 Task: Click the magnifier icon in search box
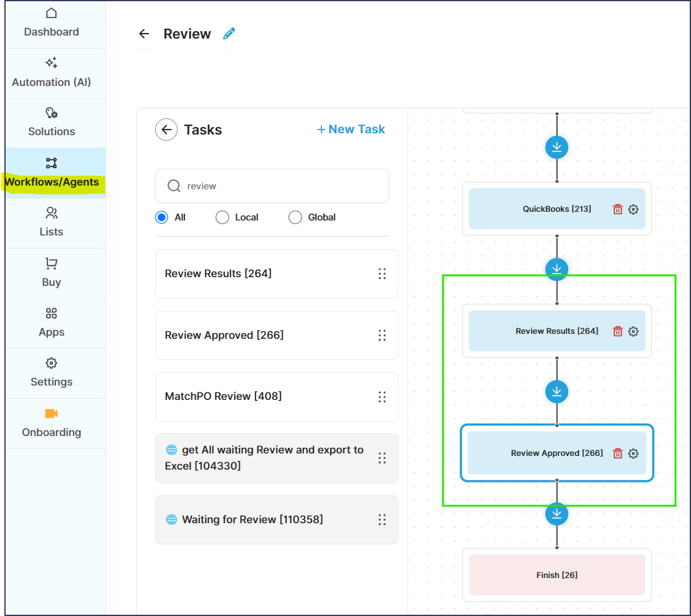pos(174,186)
